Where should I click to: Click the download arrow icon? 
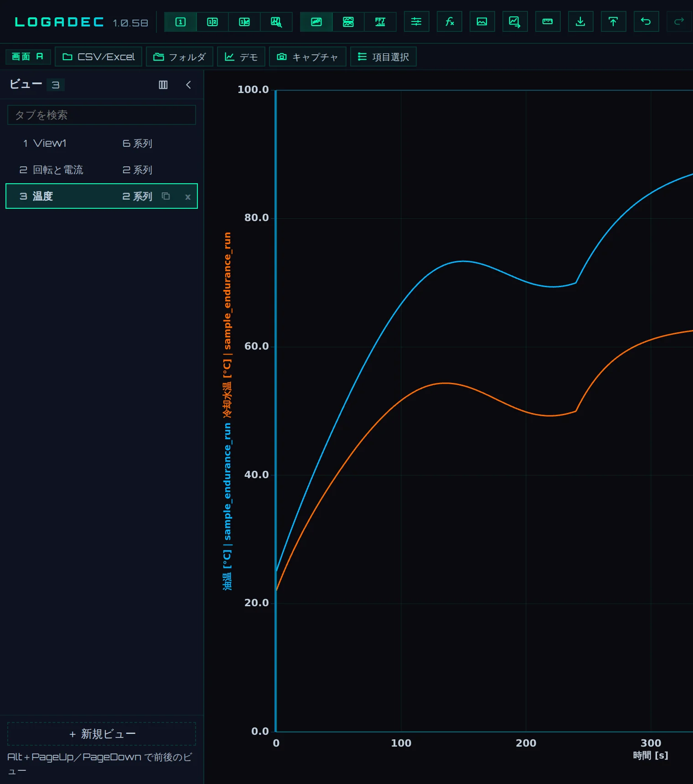pyautogui.click(x=580, y=22)
